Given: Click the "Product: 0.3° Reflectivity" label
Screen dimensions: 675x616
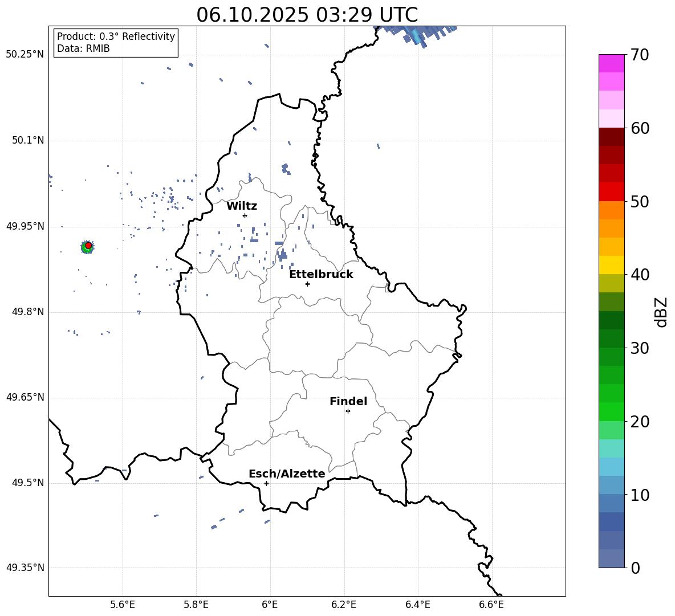Looking at the screenshot, I should point(116,36).
